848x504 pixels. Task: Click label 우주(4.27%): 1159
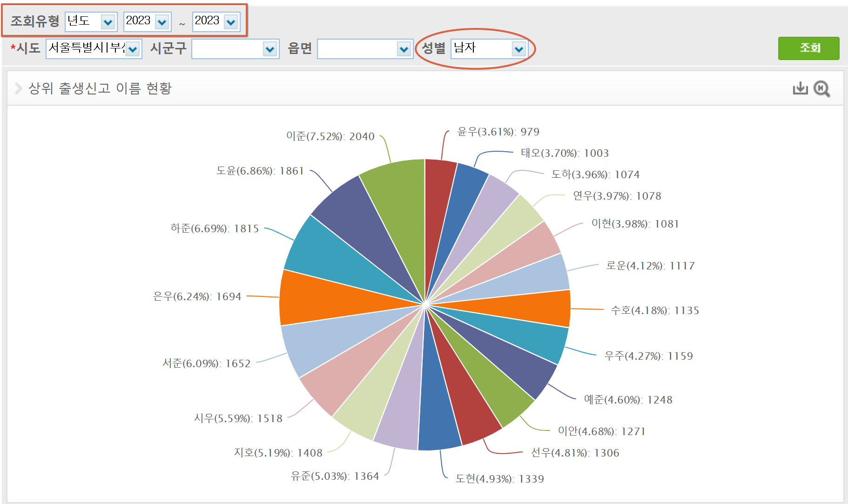649,356
